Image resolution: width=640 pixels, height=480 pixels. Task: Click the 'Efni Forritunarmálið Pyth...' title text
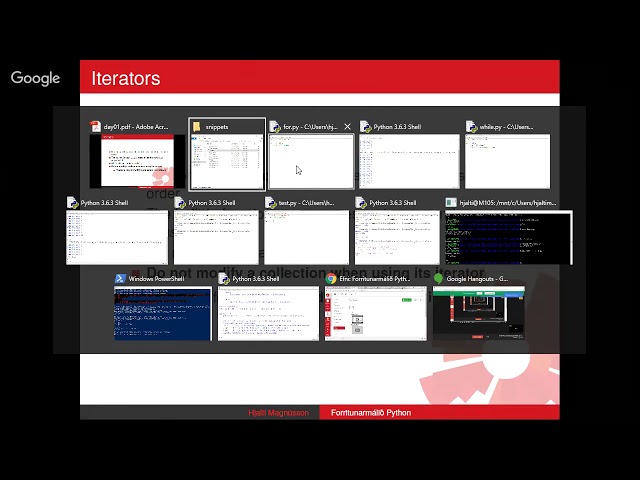375,279
